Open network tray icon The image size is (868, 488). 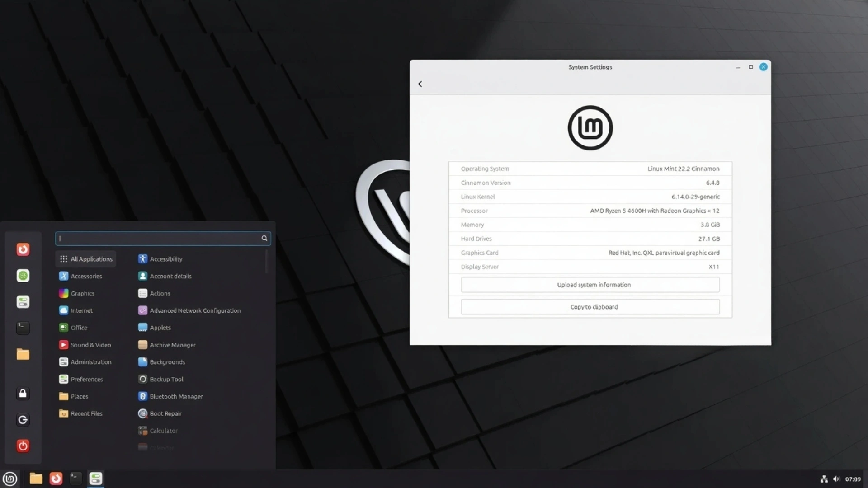click(824, 479)
